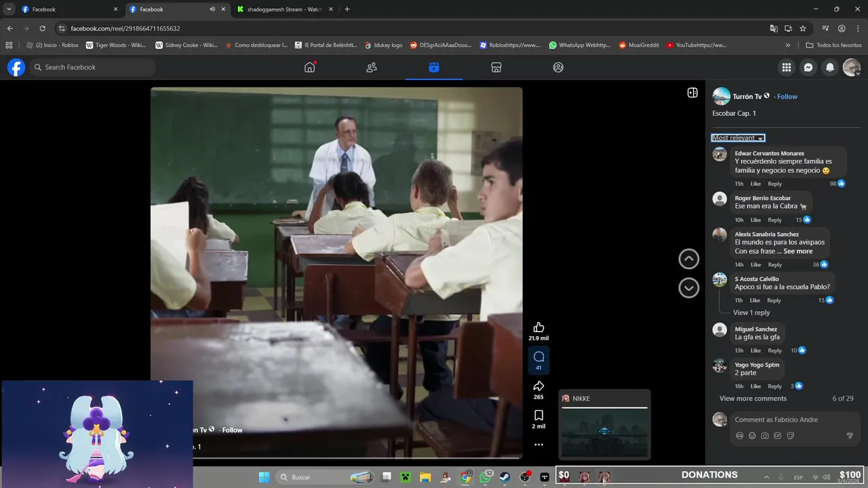Toggle the comments side panel icon
The image size is (868, 488).
tap(692, 93)
